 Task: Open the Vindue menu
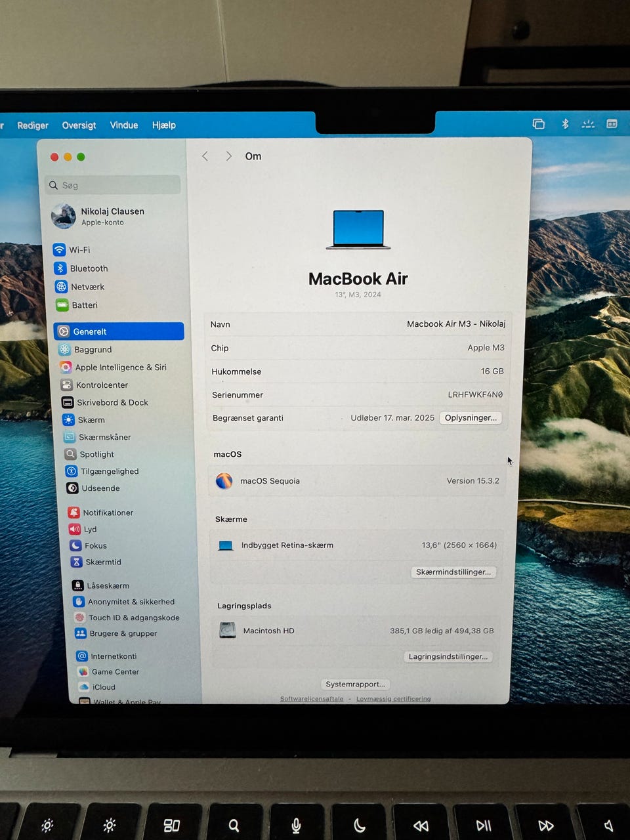coord(124,125)
